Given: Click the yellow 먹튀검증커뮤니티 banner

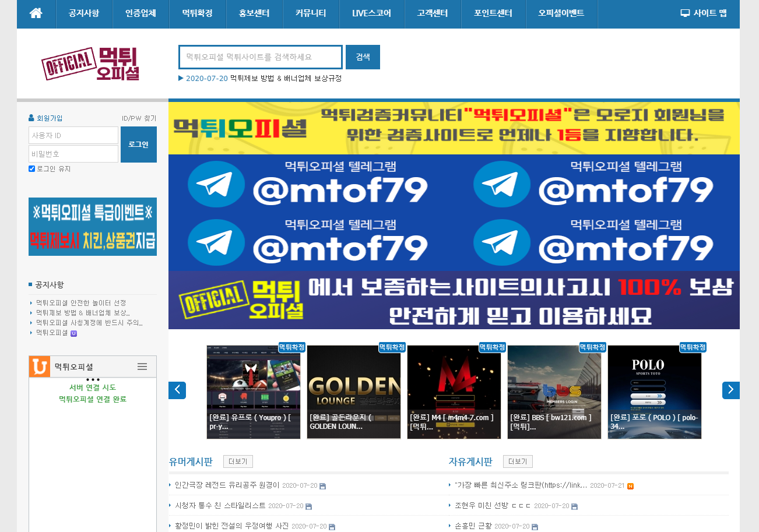Looking at the screenshot, I should tap(454, 128).
